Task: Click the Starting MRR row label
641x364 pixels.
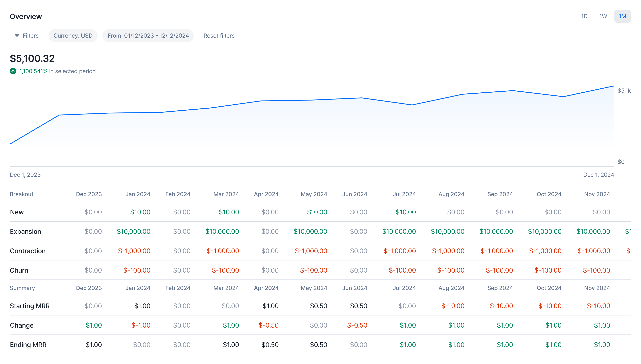Action: (x=30, y=306)
